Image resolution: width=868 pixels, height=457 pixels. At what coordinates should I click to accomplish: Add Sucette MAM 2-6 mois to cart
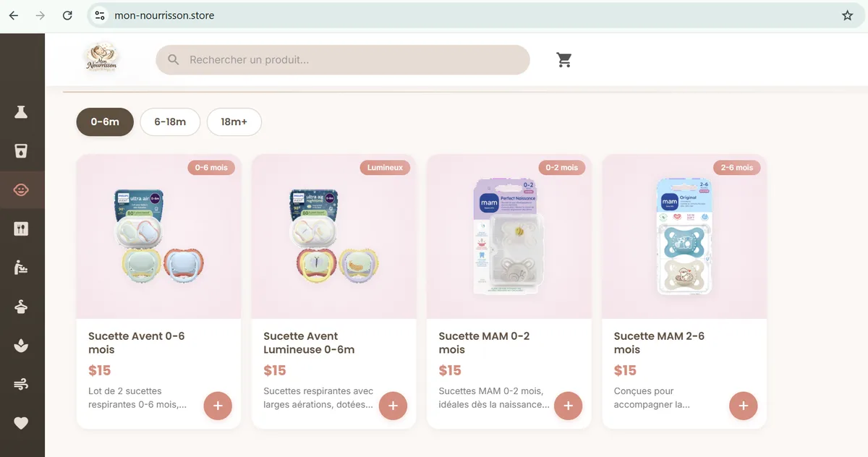point(744,406)
